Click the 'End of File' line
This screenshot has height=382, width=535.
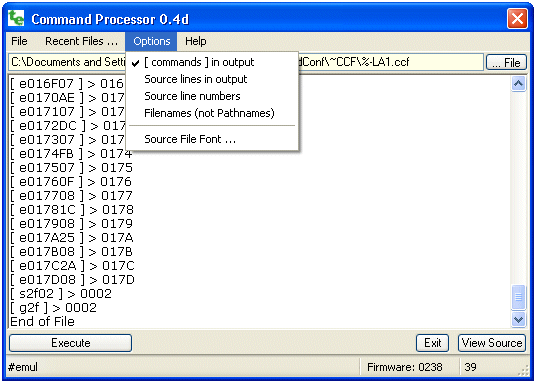(x=42, y=322)
